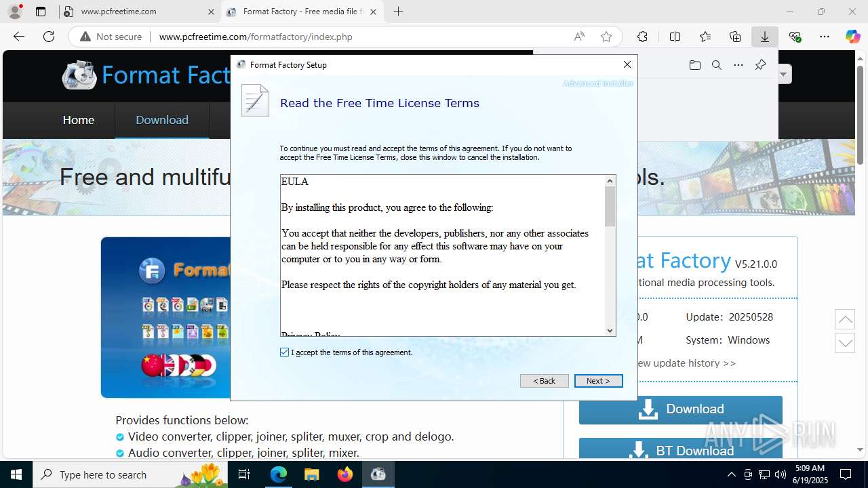This screenshot has height=488, width=868.
Task: Open more options in downloads flyout
Action: 738,65
